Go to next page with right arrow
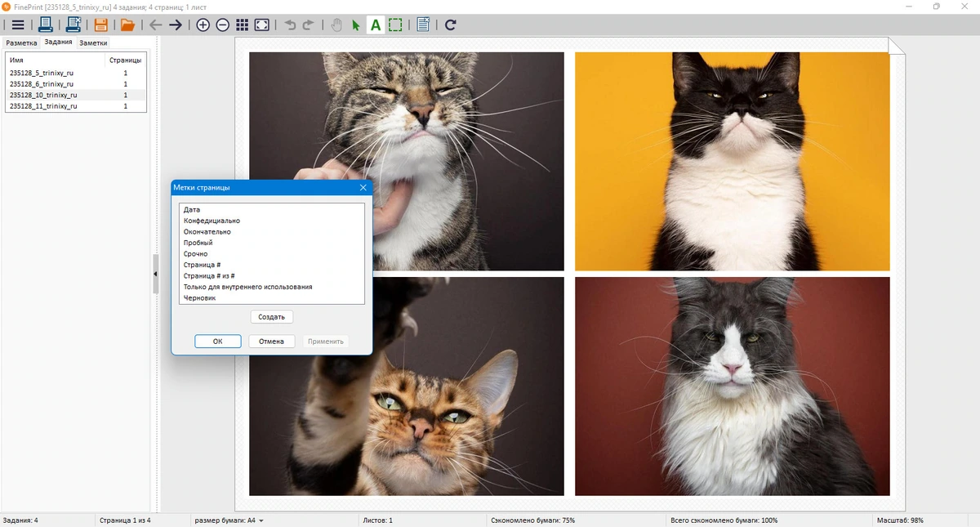Viewport: 980px width, 527px height. tap(176, 25)
